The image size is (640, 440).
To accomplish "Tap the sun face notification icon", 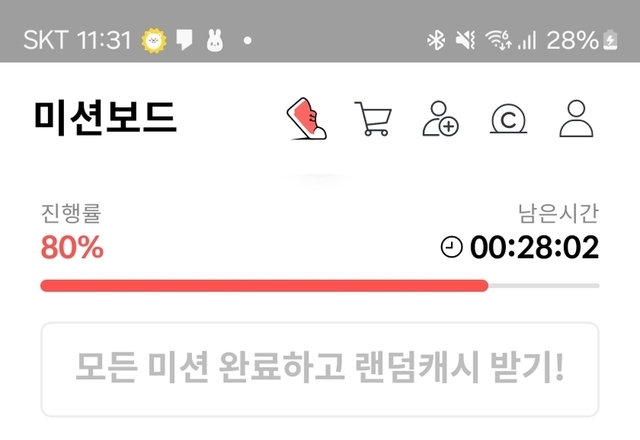I will coord(154,40).
